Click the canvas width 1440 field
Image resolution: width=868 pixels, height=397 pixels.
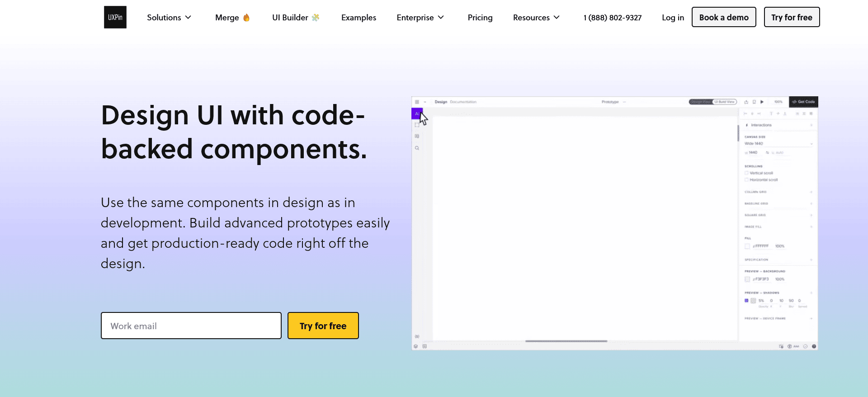[x=753, y=152]
